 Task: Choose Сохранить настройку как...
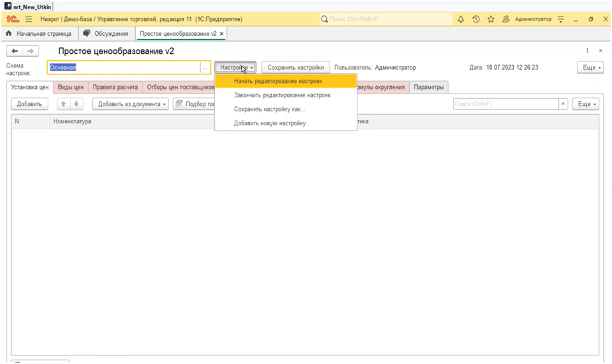pyautogui.click(x=286, y=109)
